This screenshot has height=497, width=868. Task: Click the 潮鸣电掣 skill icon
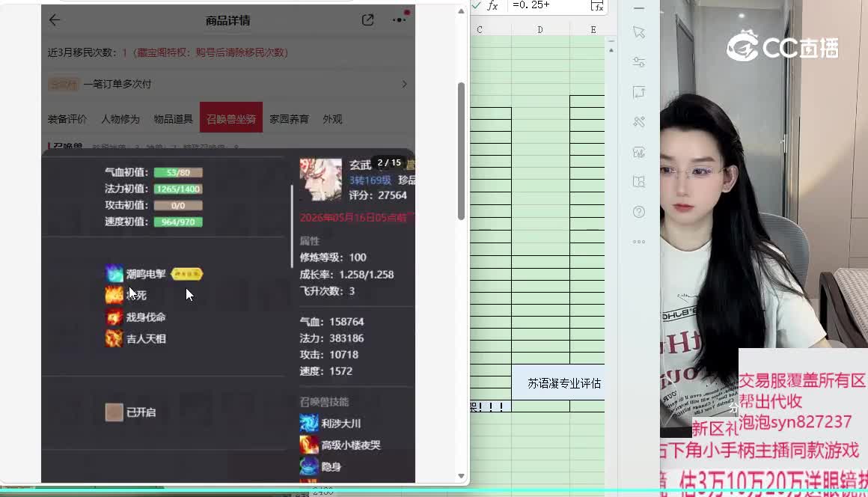(114, 274)
